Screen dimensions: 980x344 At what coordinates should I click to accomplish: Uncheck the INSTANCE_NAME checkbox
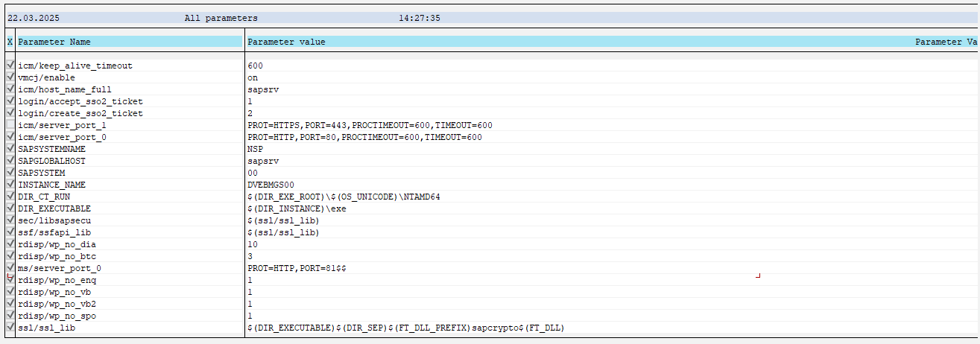point(10,185)
